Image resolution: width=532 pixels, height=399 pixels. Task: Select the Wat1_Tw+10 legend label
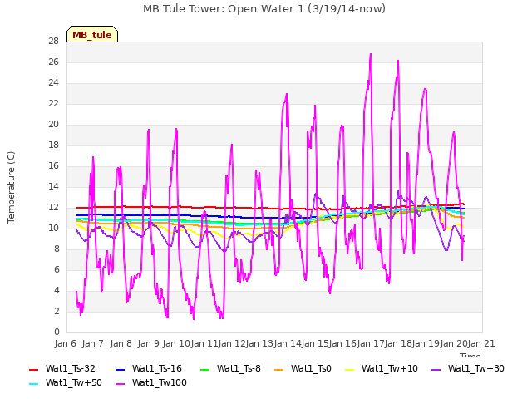[390, 368]
